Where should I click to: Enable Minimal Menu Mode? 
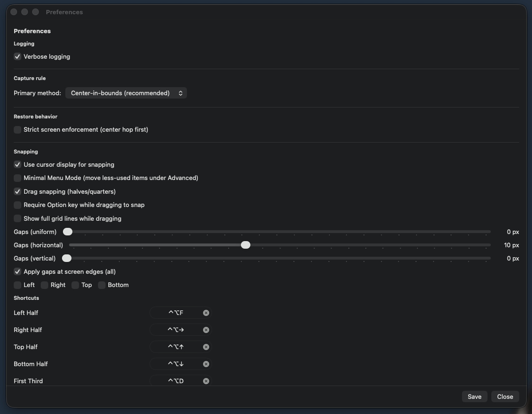17,178
